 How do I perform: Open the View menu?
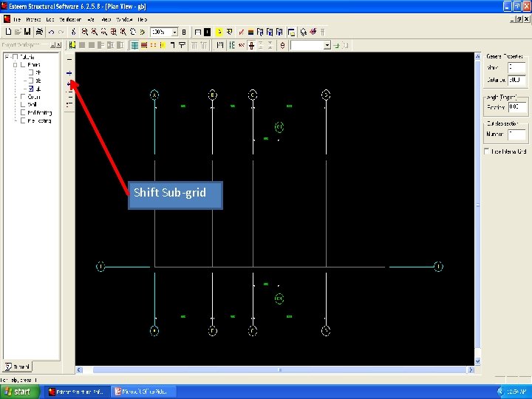click(x=106, y=19)
